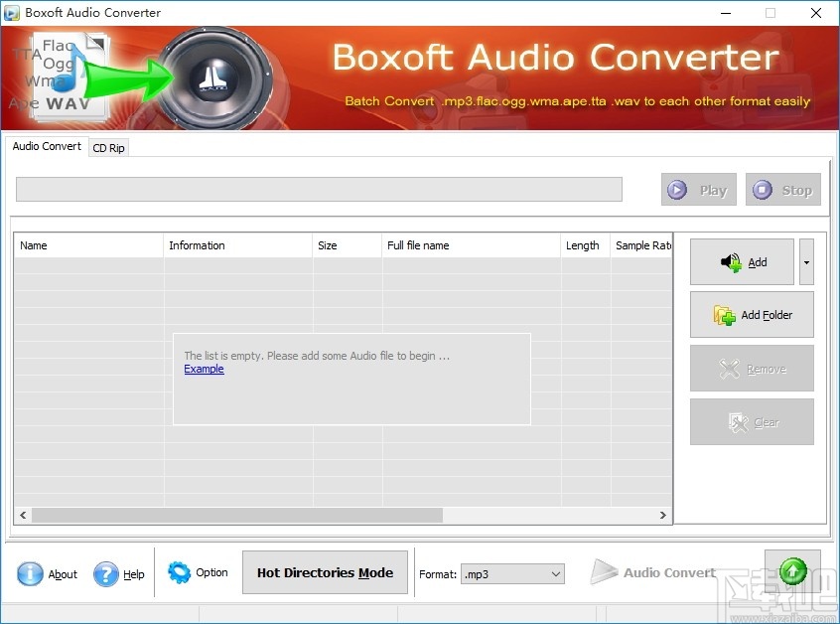840x624 pixels.
Task: Click the Remove icon button
Action: pos(731,369)
